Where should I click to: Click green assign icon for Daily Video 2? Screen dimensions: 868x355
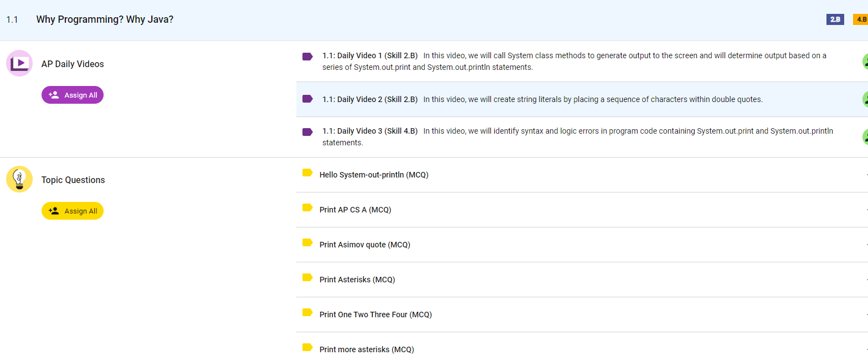pyautogui.click(x=865, y=99)
